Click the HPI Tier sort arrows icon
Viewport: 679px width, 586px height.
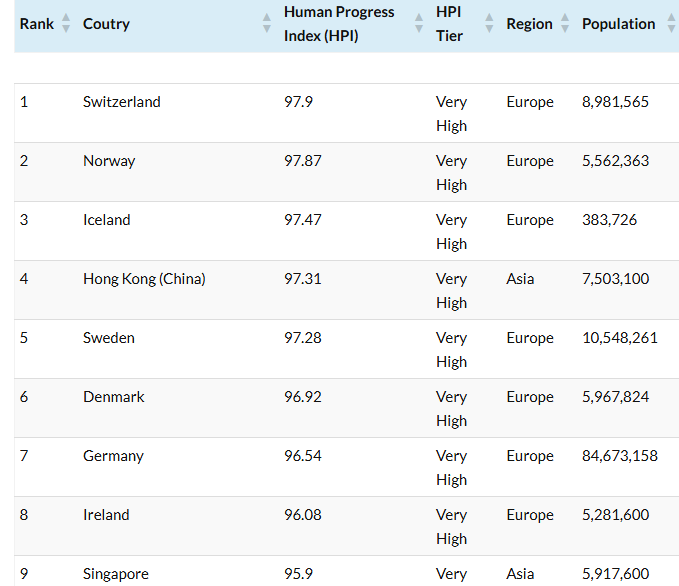pos(489,24)
